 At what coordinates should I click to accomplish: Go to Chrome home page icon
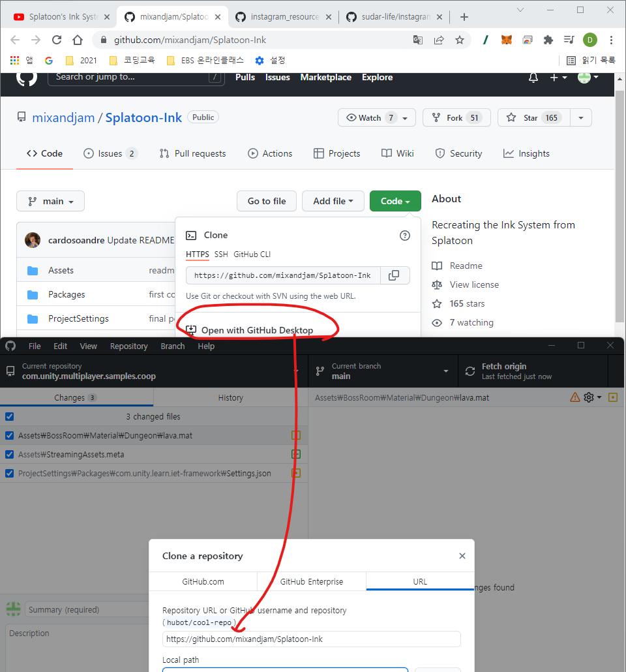(x=78, y=40)
